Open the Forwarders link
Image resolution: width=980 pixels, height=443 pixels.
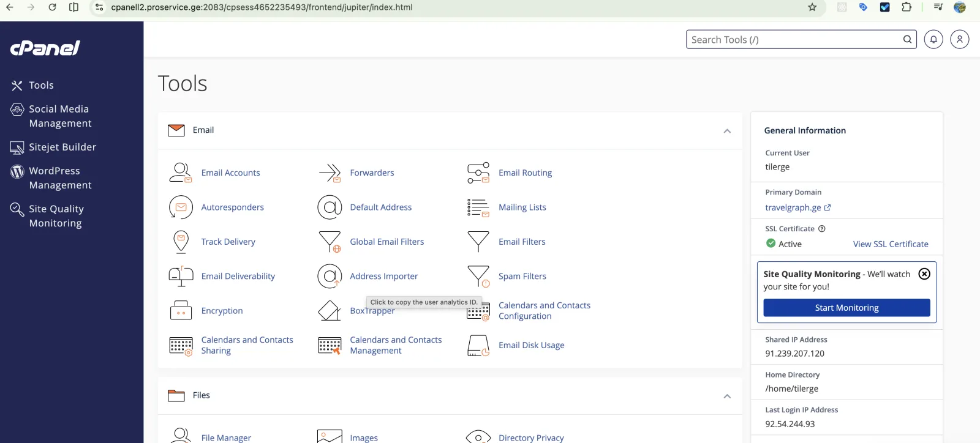click(372, 173)
